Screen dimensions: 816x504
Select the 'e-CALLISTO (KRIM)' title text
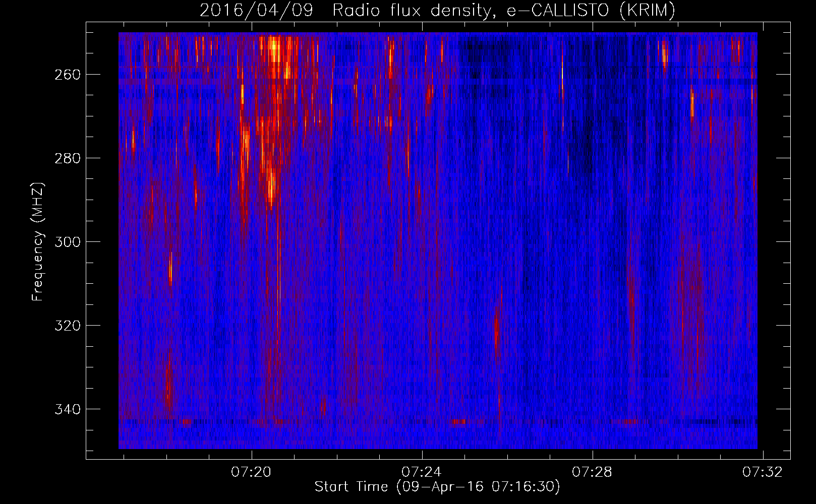coord(591,11)
